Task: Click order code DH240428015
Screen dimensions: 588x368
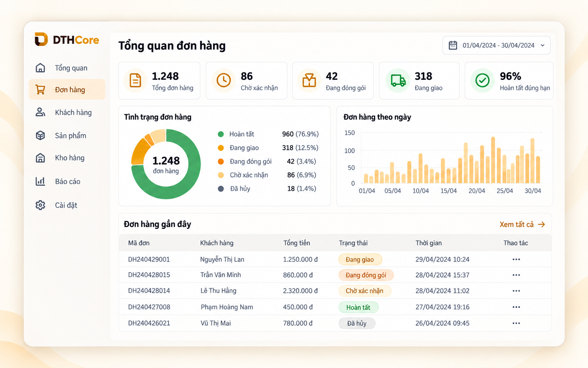Action: [x=149, y=275]
